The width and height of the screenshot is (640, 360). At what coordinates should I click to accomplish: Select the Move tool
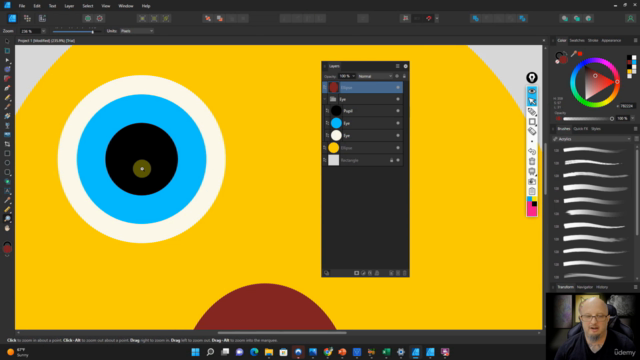[x=7, y=41]
